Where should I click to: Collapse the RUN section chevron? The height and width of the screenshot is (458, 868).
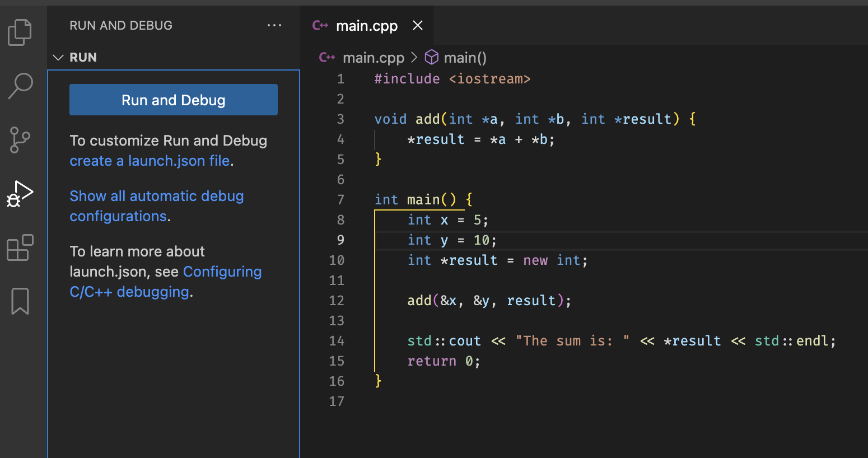coord(58,58)
